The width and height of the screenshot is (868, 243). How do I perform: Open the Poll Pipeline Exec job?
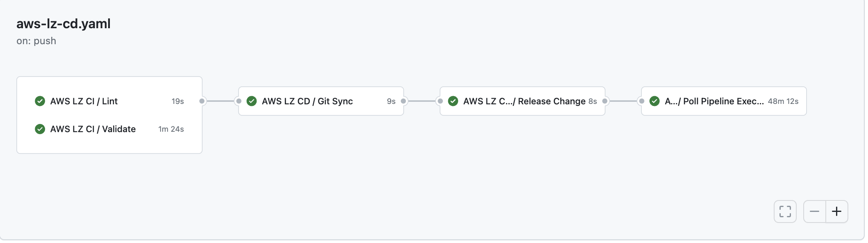(x=724, y=101)
